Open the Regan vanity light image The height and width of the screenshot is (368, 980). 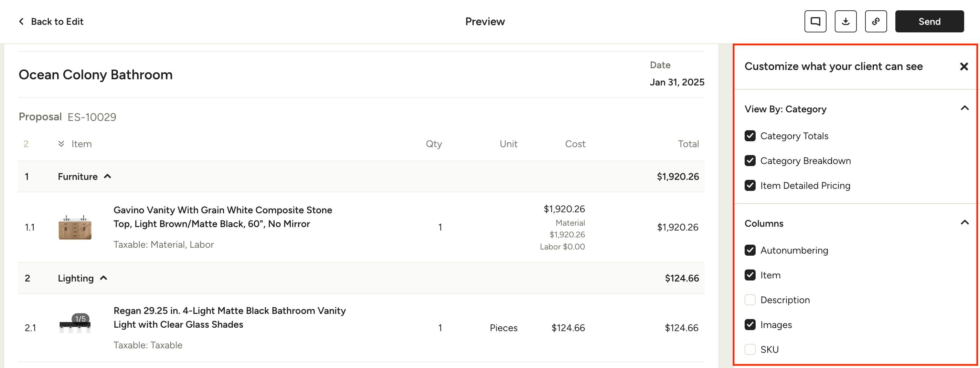[75, 326]
